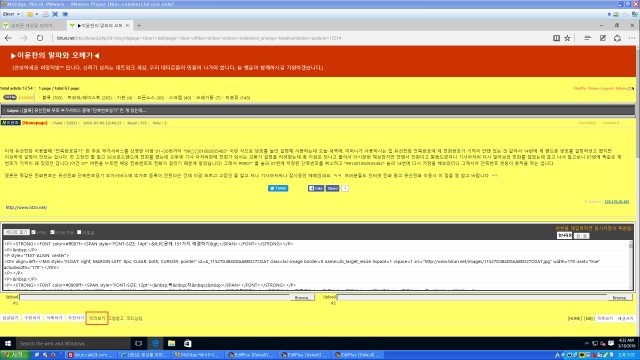Click the white button above the editor
Screen dimensions: 640x360
point(564,236)
